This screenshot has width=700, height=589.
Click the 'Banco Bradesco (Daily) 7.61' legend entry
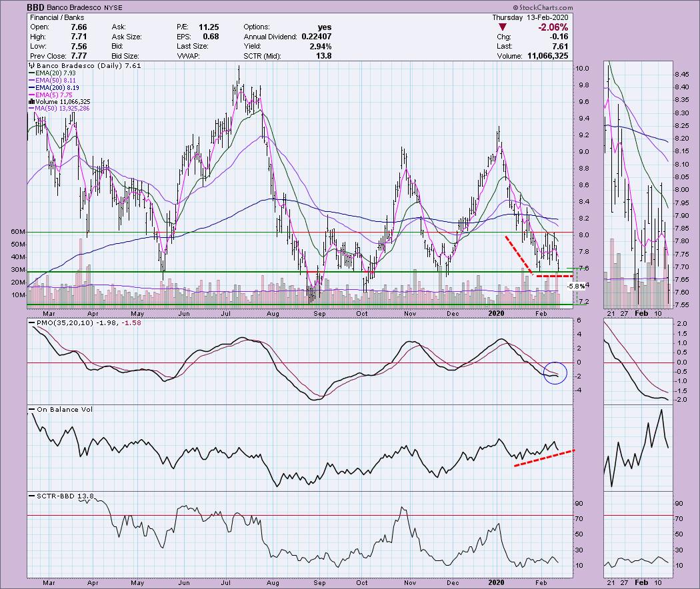click(x=89, y=65)
